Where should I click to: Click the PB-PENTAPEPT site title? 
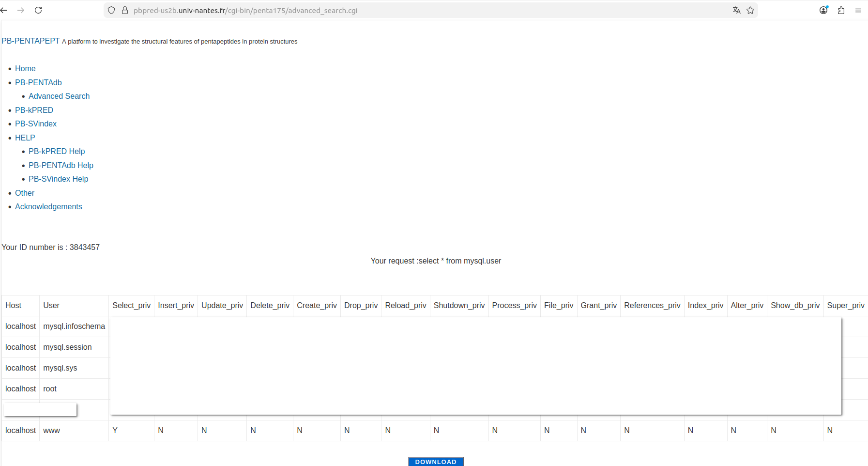click(30, 41)
